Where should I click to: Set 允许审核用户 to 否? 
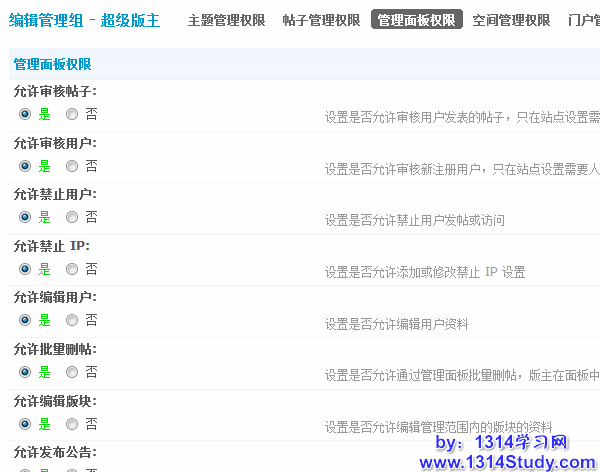tap(72, 166)
